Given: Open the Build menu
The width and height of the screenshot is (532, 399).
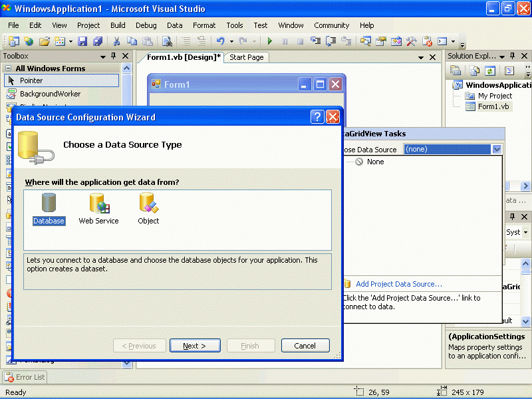Looking at the screenshot, I should coord(118,25).
